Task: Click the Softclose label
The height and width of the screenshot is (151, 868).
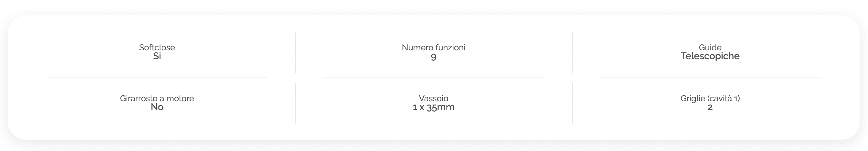Action: pos(157,47)
